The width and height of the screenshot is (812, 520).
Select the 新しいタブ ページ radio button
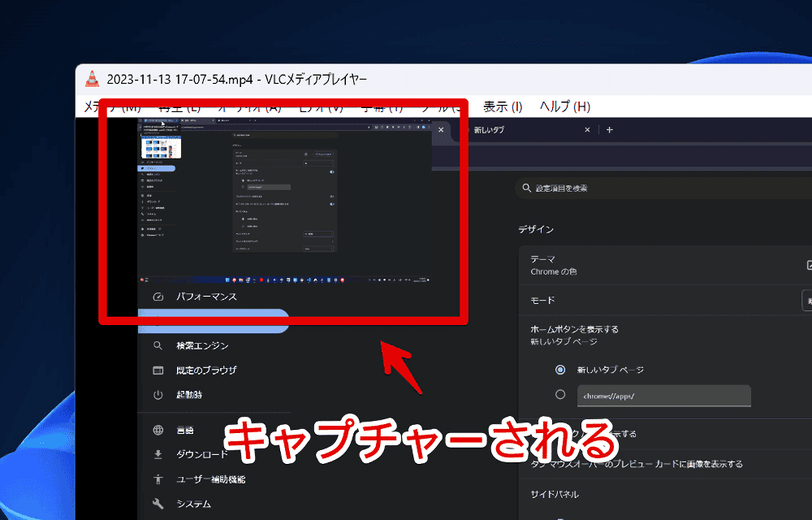(559, 370)
